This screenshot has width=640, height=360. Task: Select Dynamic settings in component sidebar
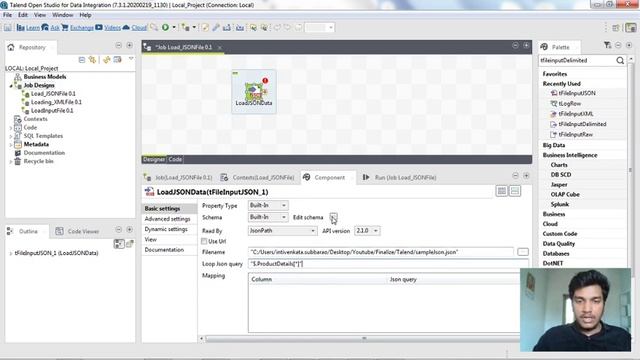166,229
